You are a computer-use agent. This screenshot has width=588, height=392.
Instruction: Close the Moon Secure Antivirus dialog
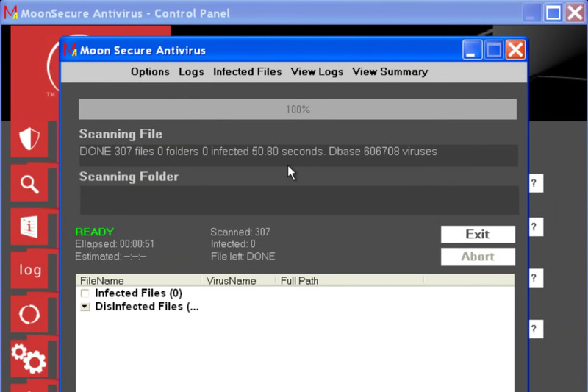point(516,49)
